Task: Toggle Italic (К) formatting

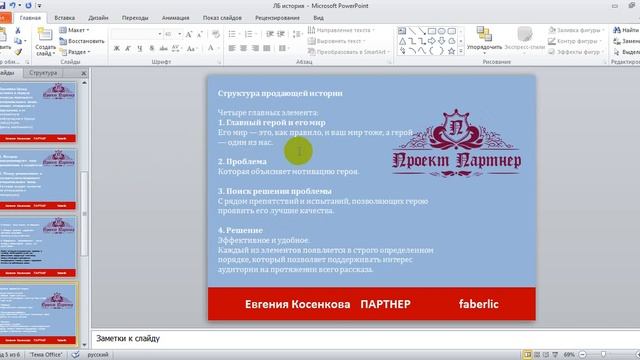Action: (128, 49)
